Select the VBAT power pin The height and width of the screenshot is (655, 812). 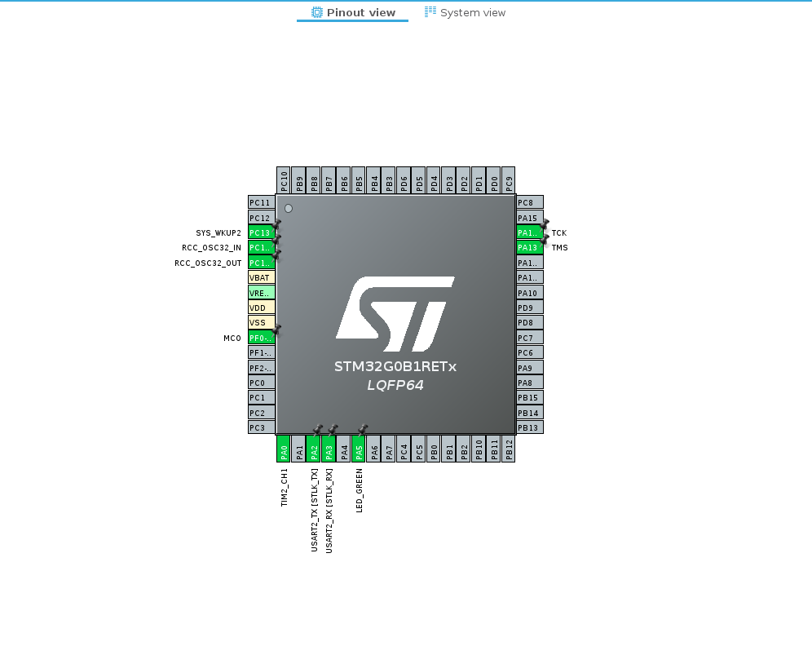262,277
